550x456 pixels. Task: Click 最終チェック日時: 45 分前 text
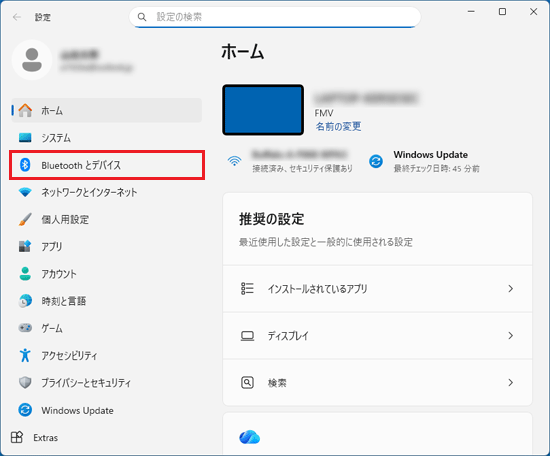click(436, 169)
